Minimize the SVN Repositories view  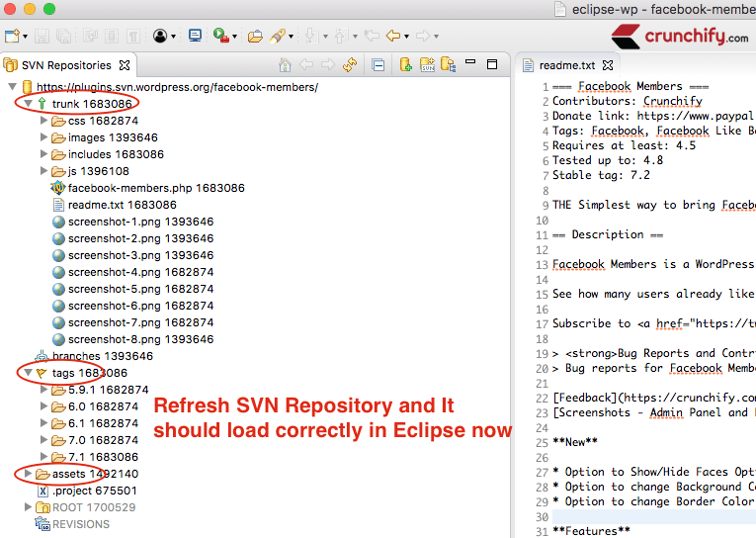tap(470, 62)
